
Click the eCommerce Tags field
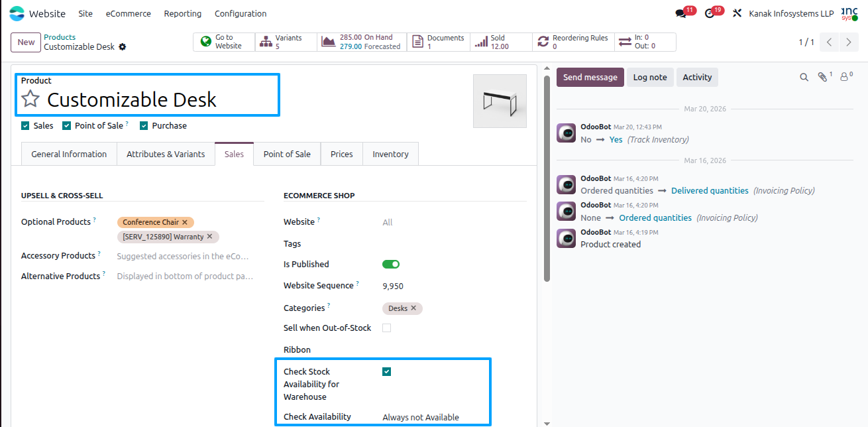[454, 243]
